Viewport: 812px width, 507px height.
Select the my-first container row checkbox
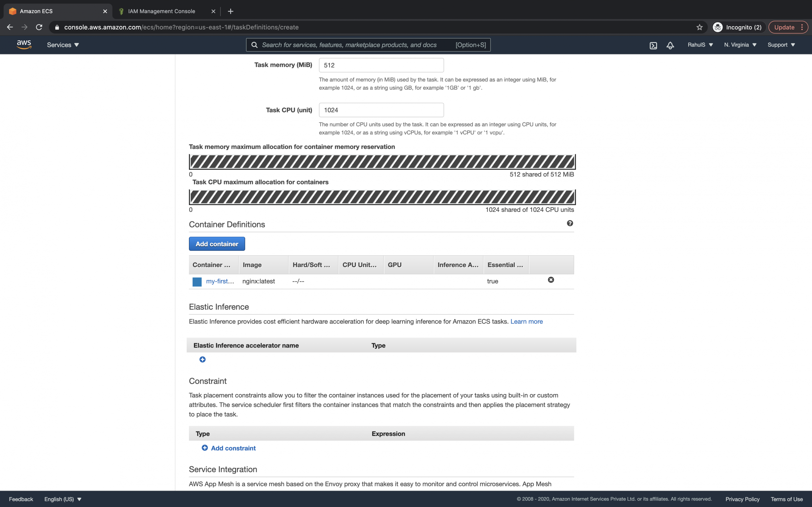click(197, 281)
